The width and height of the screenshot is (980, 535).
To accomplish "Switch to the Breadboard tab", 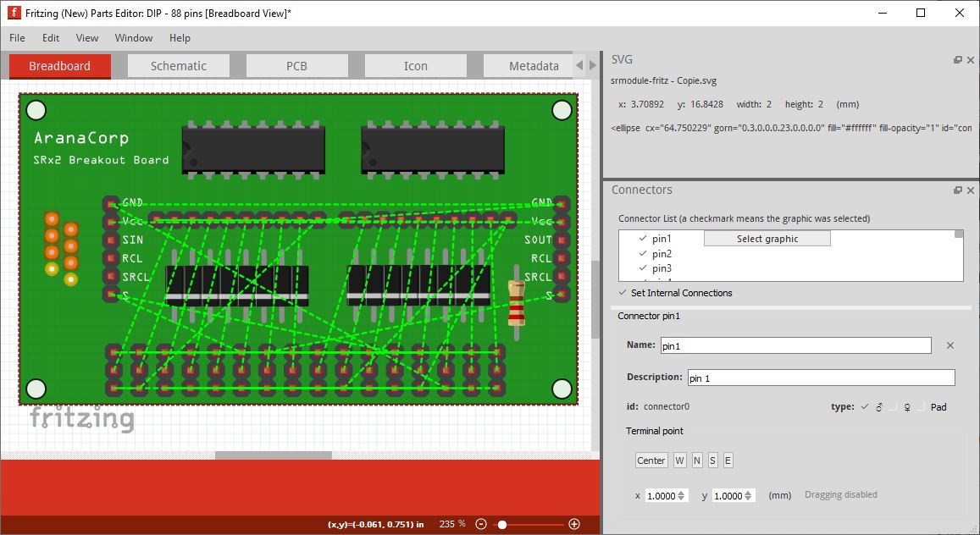I will 60,66.
